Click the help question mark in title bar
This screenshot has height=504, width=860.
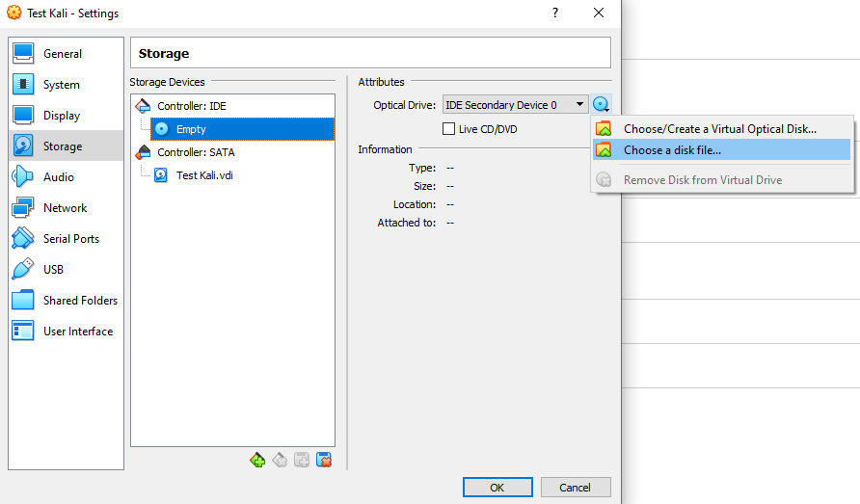(x=555, y=13)
